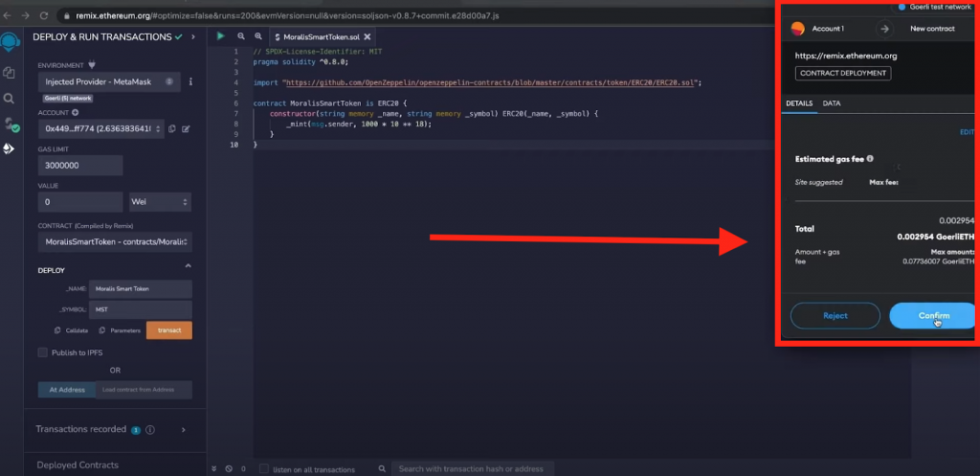Reload the browser page

[44, 15]
